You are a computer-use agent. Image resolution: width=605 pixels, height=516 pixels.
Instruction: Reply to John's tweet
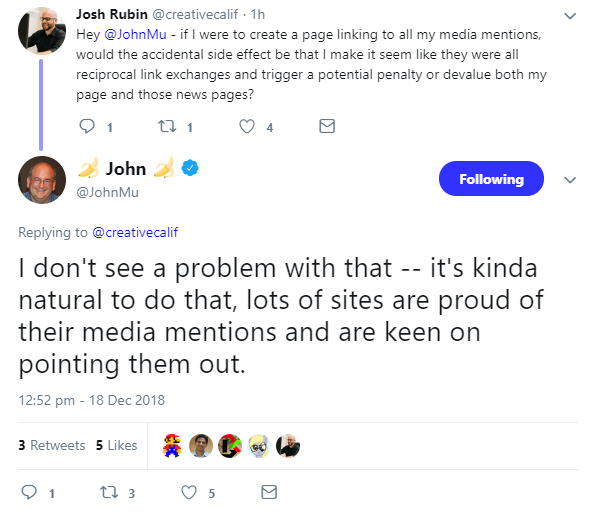point(30,492)
